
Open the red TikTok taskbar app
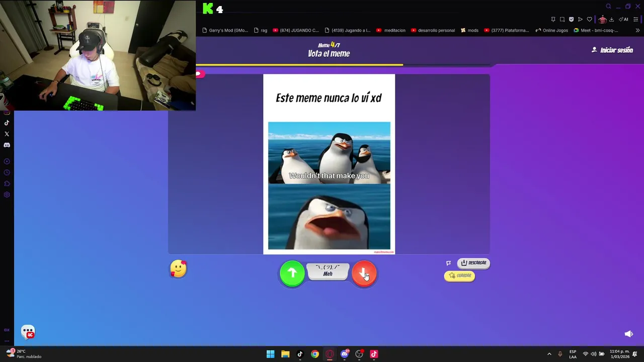(x=374, y=354)
